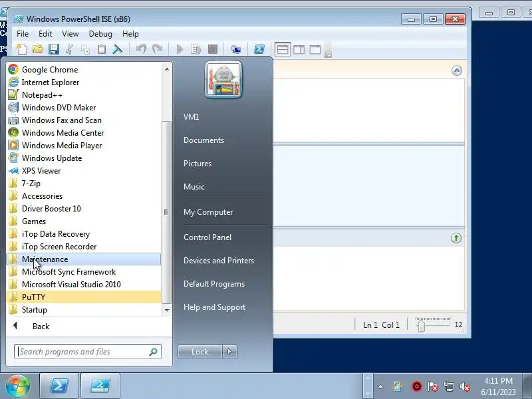Open Notepad++ from the Start menu
The image size is (532, 399).
(x=84, y=95)
